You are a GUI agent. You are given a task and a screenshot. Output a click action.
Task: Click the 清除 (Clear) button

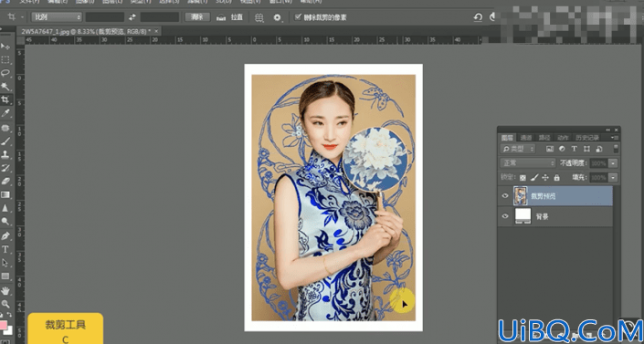click(x=197, y=17)
